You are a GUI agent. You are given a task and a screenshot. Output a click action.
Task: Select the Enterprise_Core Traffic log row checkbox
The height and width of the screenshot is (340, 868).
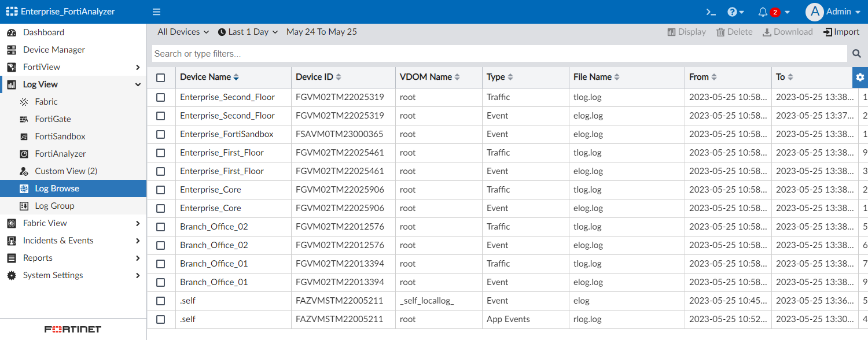[x=160, y=189]
